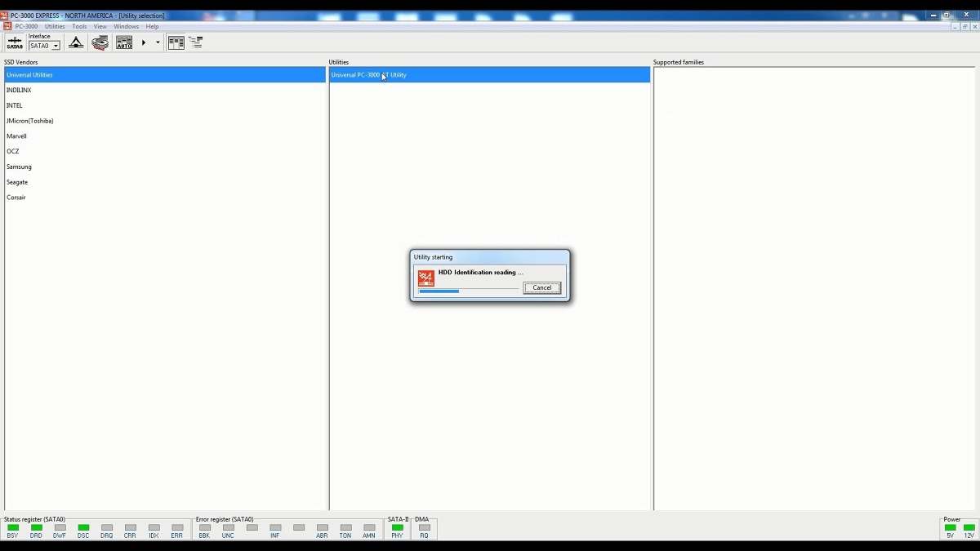Click the triangle power supply toolbar icon
980x551 pixels.
pyautogui.click(x=76, y=42)
